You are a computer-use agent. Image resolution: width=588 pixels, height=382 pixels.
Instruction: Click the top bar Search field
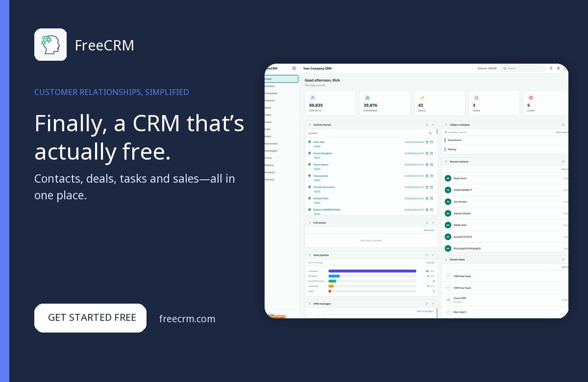pos(523,69)
